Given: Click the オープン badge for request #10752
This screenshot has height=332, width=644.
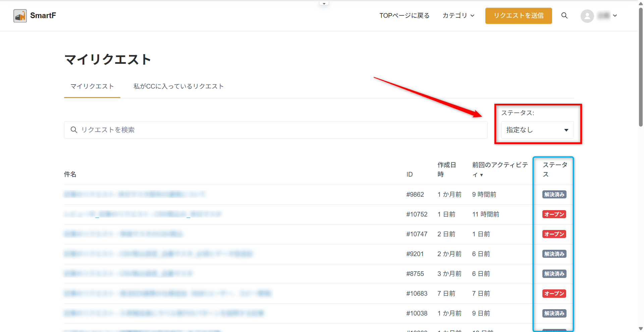Looking at the screenshot, I should [x=554, y=215].
